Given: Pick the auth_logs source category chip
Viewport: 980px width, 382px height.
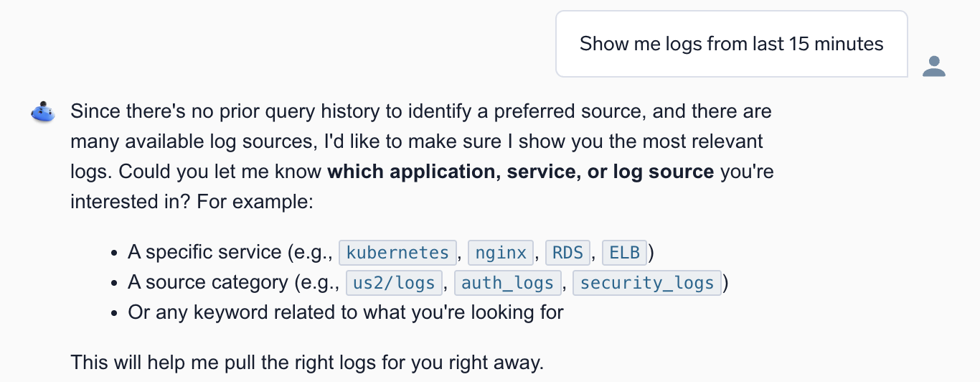Looking at the screenshot, I should [x=507, y=282].
